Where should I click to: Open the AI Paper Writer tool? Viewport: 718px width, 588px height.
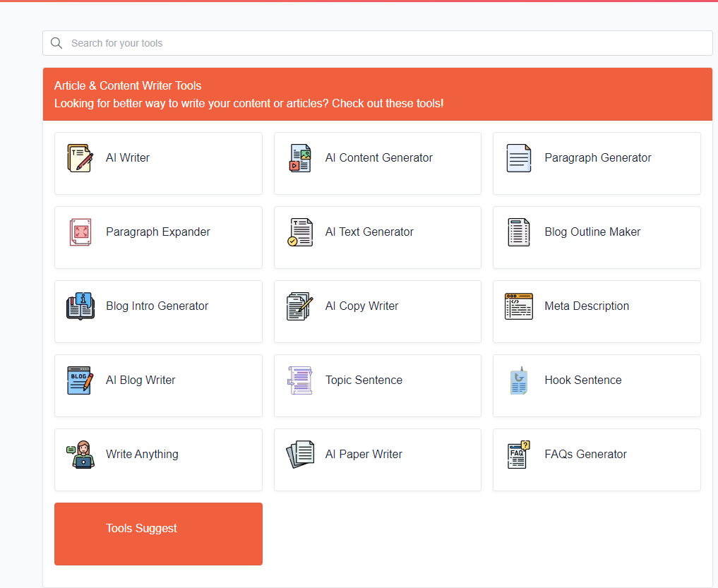pyautogui.click(x=364, y=455)
